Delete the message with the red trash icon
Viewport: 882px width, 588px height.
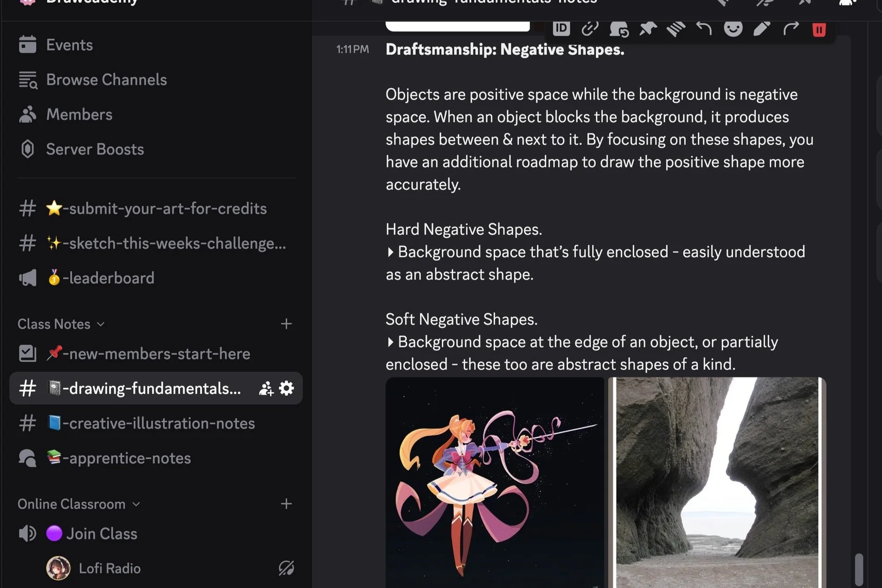[819, 29]
